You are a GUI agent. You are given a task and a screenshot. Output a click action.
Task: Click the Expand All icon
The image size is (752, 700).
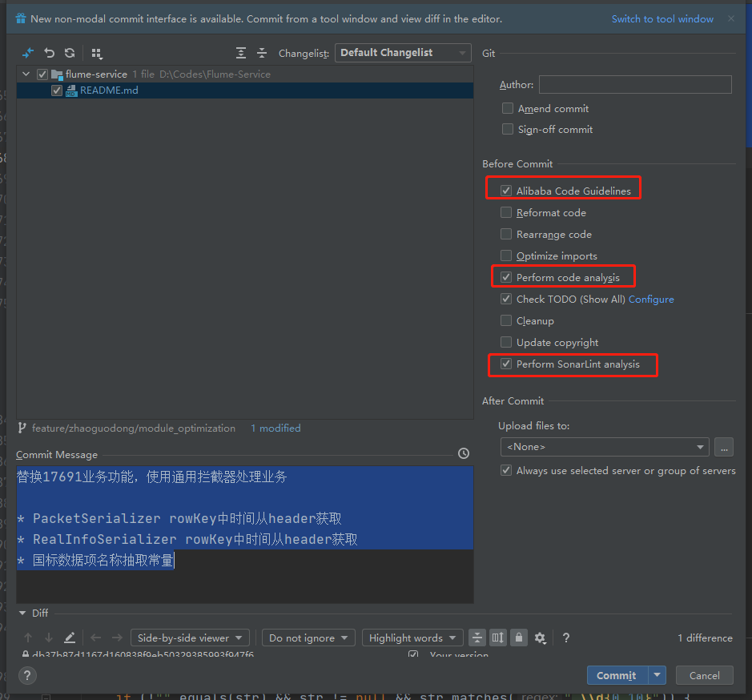tap(241, 53)
